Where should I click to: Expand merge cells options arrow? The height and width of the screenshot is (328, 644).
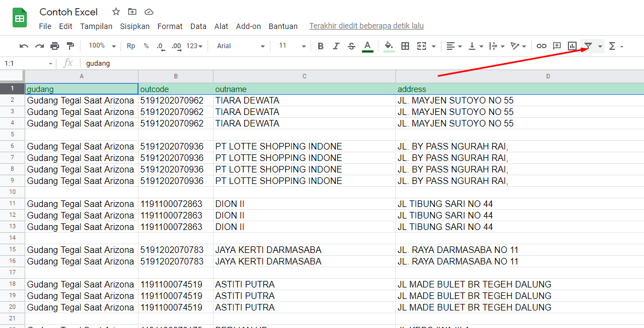coord(433,47)
